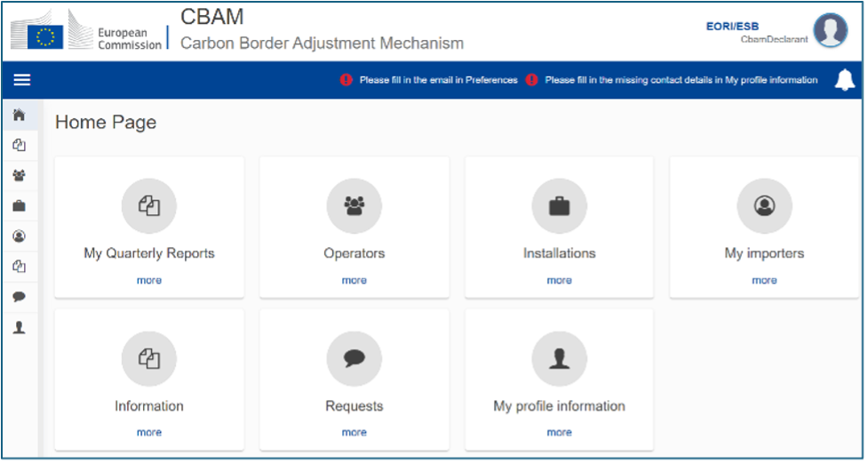Open the user profile avatar
The image size is (868, 464).
pos(830,30)
